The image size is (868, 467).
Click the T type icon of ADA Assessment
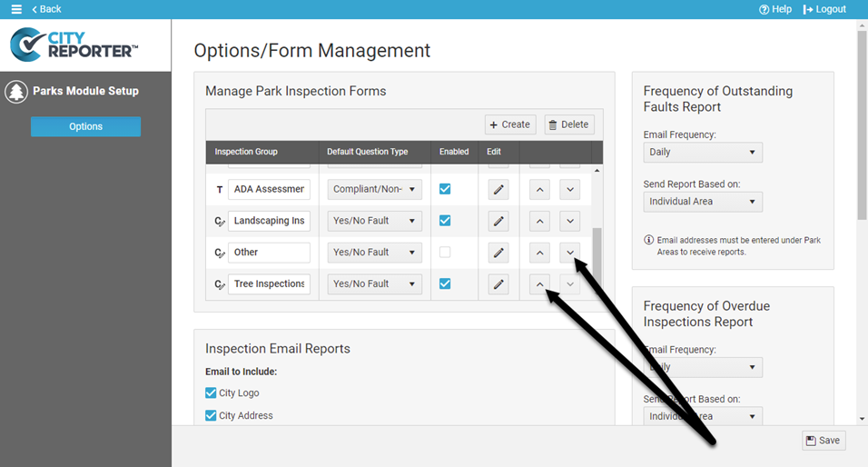point(219,190)
